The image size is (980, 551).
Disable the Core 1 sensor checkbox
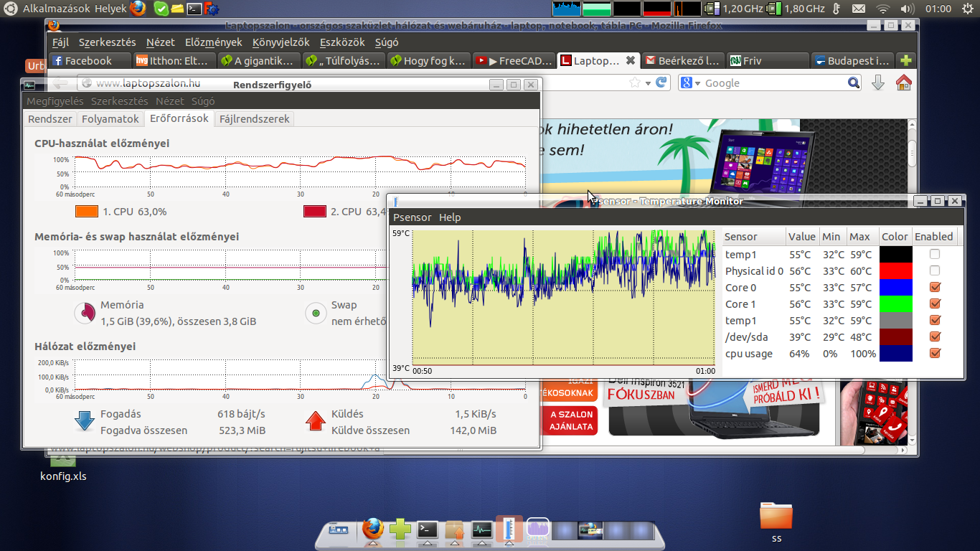coord(935,303)
